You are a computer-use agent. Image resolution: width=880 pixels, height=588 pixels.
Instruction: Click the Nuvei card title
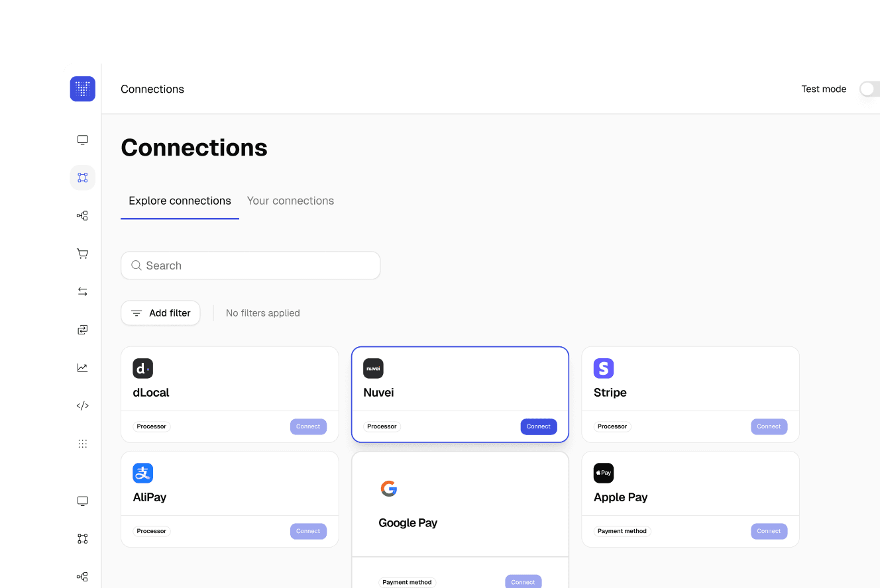[378, 393]
